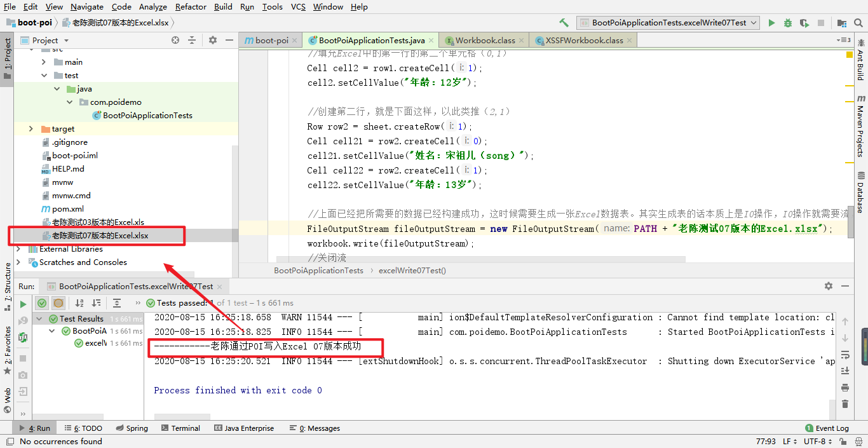The image size is (868, 448).
Task: Locate the opened file in Project panel target icon
Action: coord(175,40)
